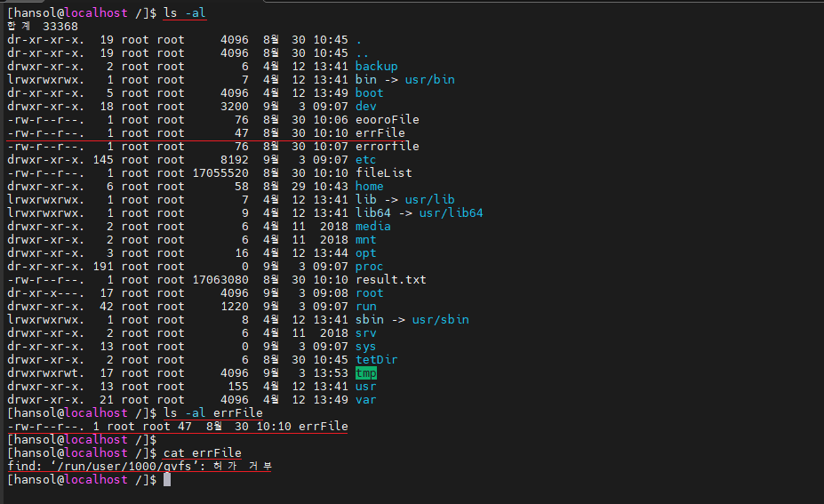
Task: Click the 'sys' directory name
Action: coord(365,347)
